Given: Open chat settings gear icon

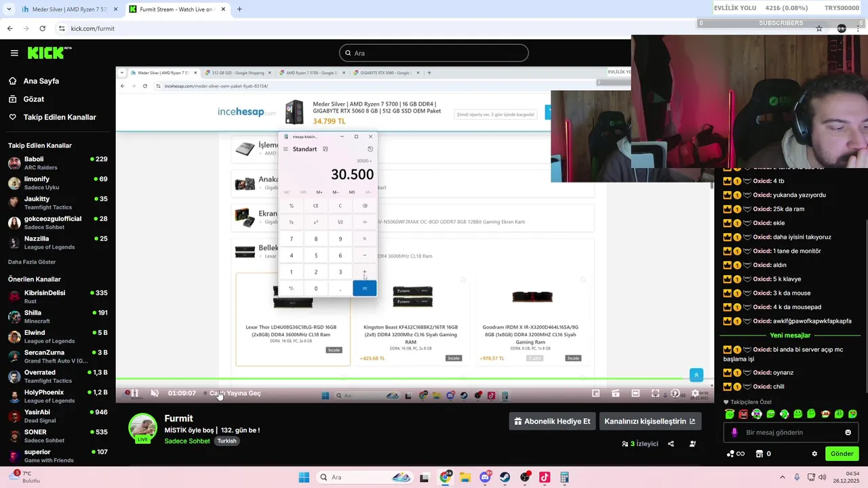Looking at the screenshot, I should pos(814,453).
